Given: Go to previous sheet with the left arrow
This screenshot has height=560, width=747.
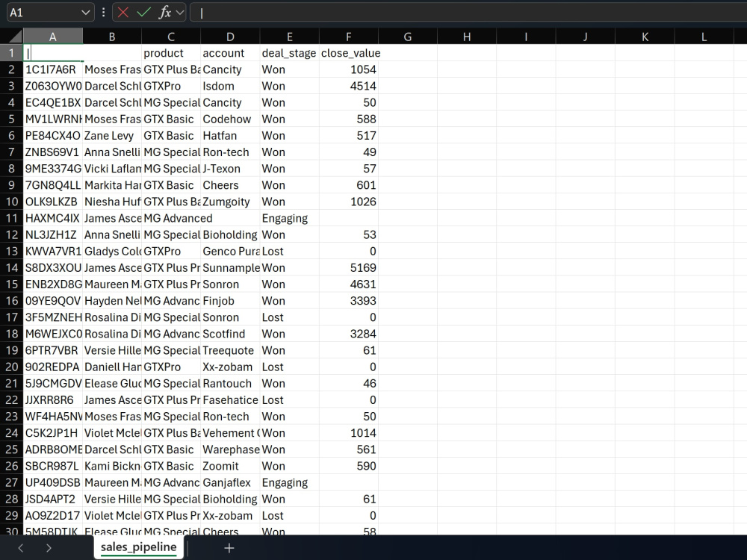Looking at the screenshot, I should 20,548.
